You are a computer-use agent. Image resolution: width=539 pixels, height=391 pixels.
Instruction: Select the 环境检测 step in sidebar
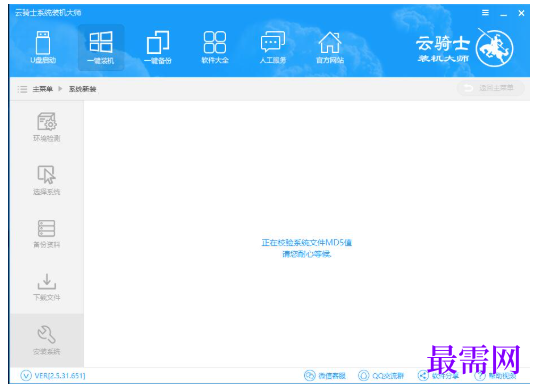(x=47, y=127)
